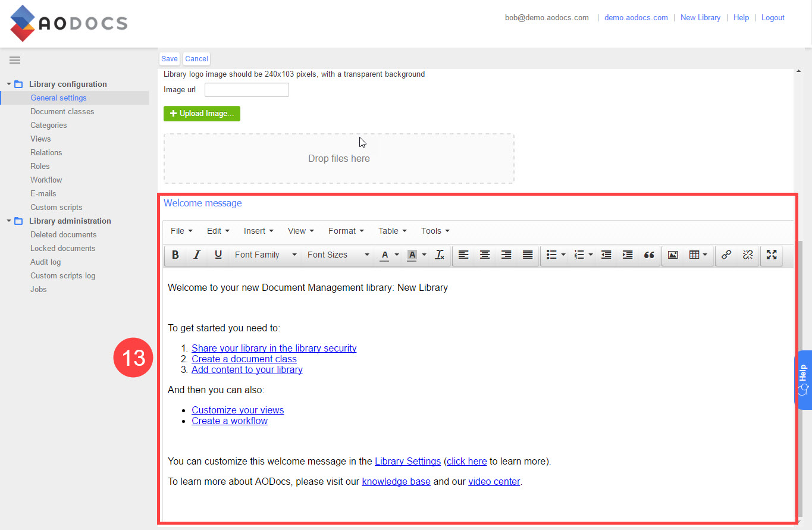Viewport: 812px width, 530px height.
Task: Clear formatting with the Tx icon
Action: [x=440, y=255]
